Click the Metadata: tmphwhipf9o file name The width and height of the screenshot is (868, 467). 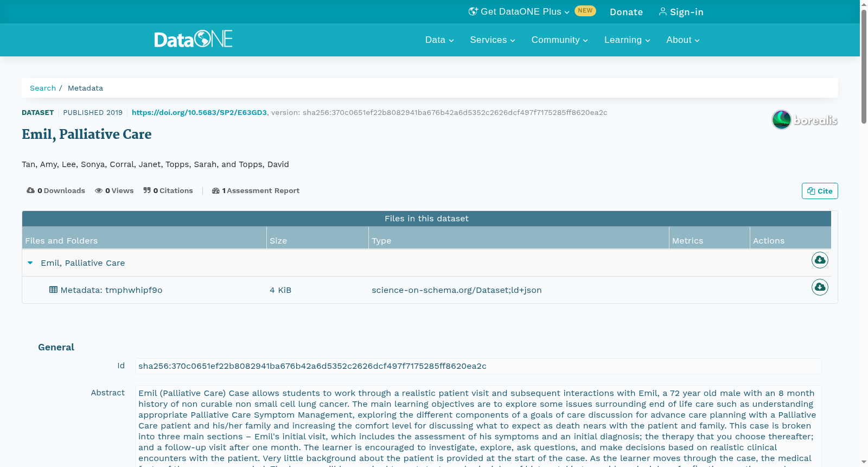coord(111,290)
